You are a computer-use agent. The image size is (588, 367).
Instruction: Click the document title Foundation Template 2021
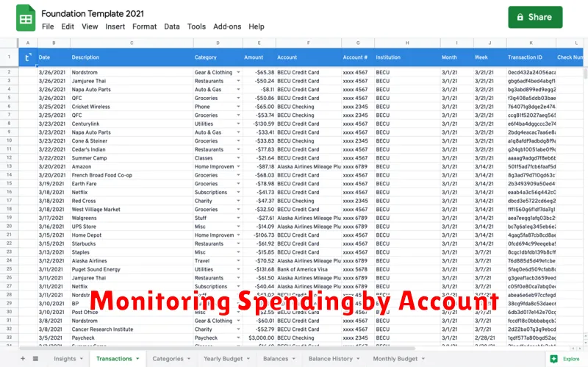click(x=93, y=13)
